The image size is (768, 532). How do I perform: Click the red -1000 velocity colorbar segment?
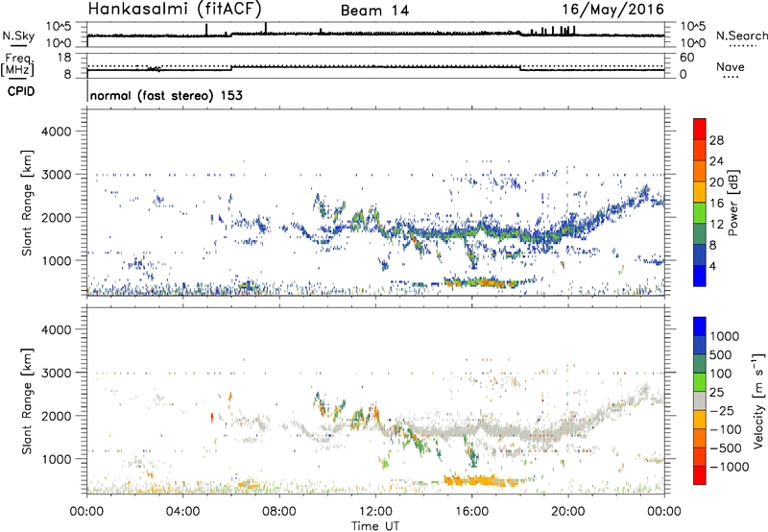(700, 475)
